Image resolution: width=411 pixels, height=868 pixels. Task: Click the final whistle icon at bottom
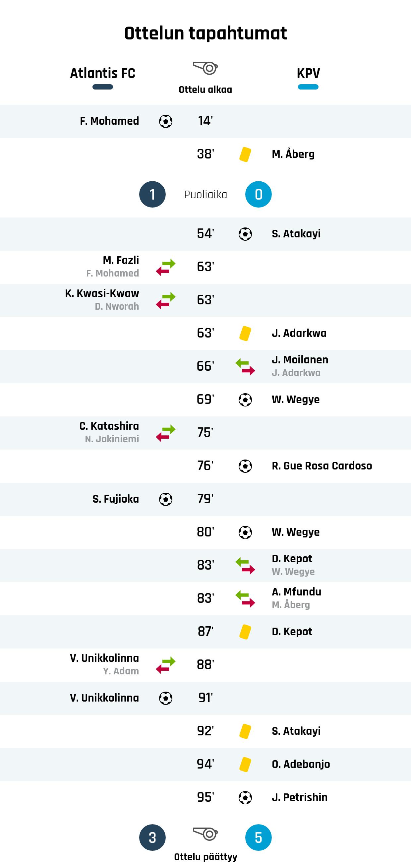click(x=205, y=834)
